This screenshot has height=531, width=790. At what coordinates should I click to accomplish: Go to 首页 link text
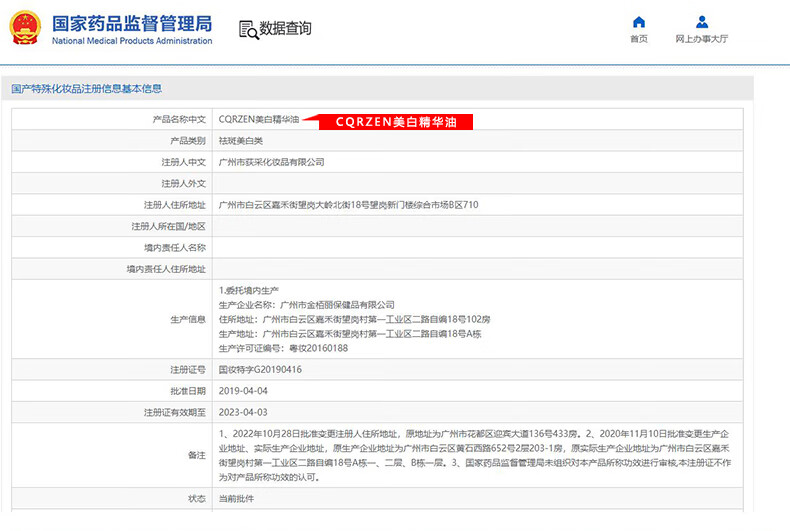click(x=639, y=39)
